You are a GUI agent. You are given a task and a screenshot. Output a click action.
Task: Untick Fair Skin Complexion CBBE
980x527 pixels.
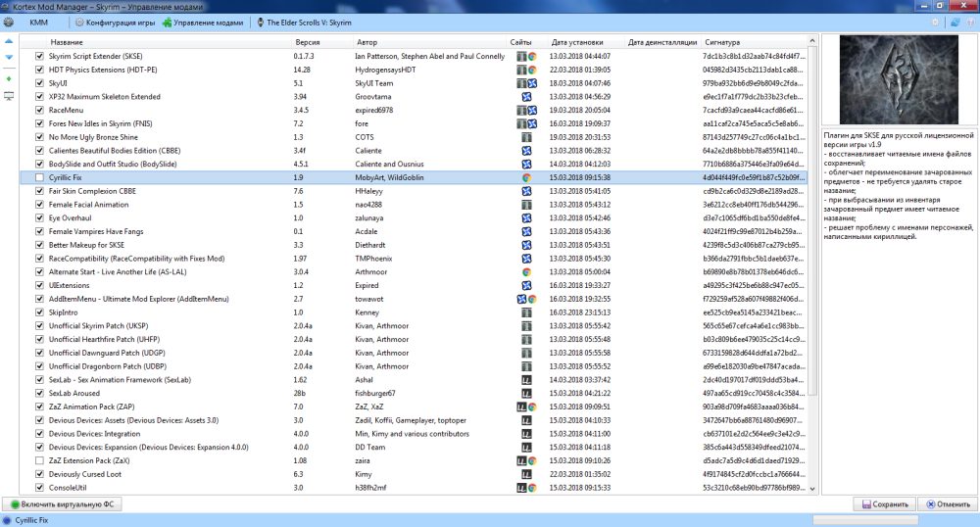click(39, 191)
